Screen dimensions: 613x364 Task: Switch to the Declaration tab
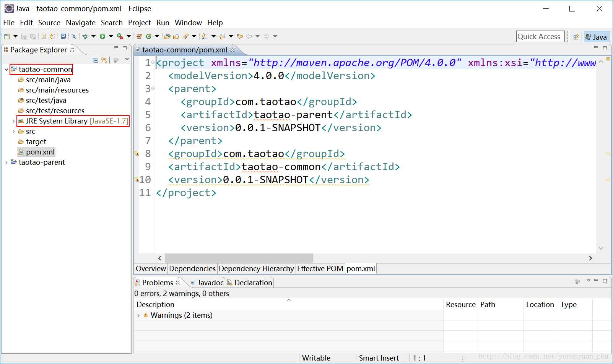pos(249,283)
